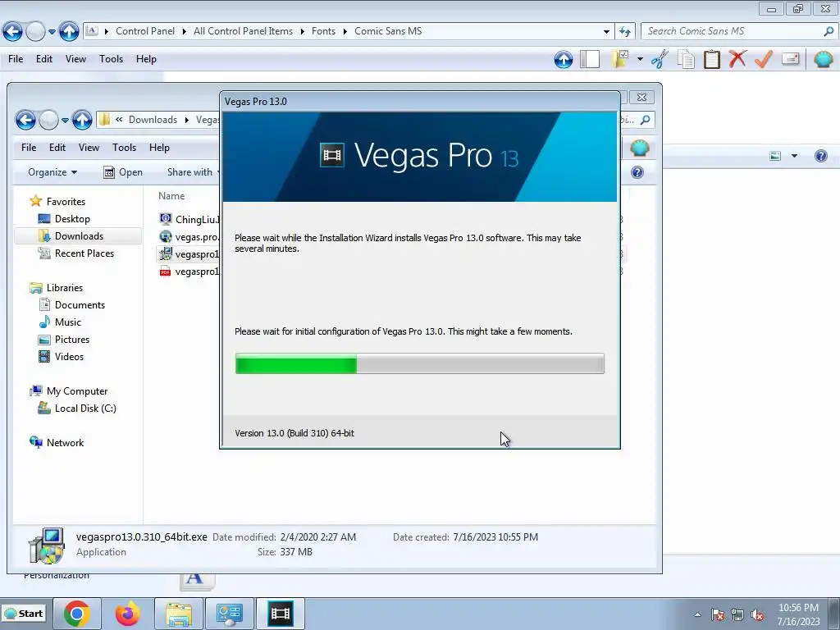Viewport: 840px width, 630px height.
Task: Open recent pages dropdown in Downloads window
Action: click(65, 121)
